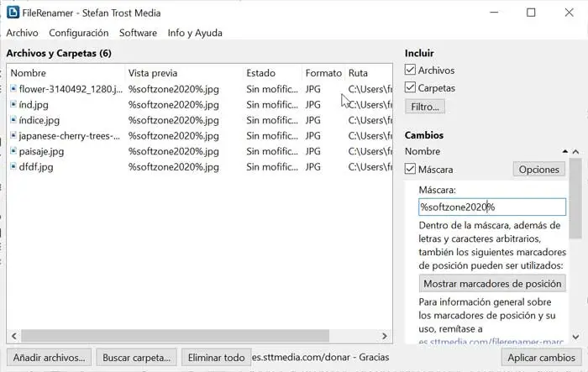Click the Estado cell in the dfdf.jpg row
The image size is (588, 372).
(x=272, y=167)
